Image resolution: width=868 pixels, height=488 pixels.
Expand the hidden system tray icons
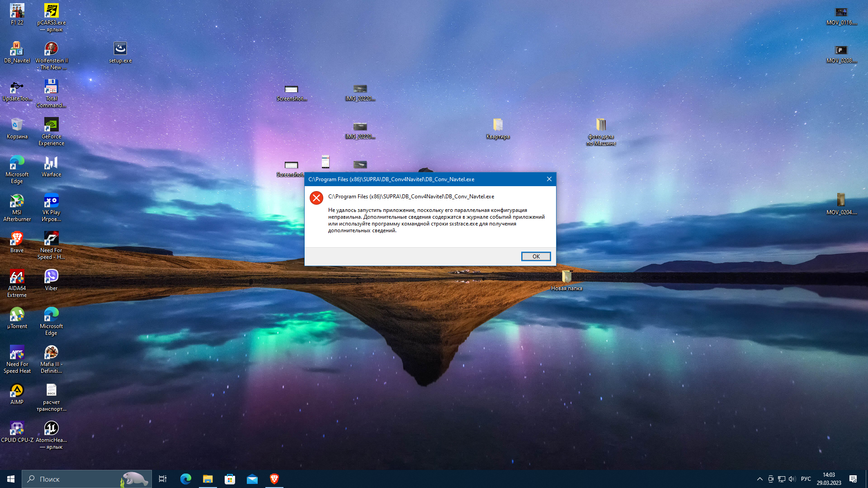tap(759, 479)
